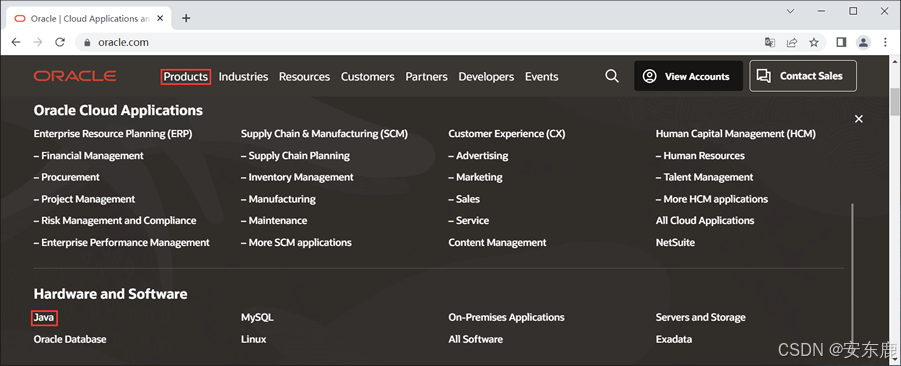Open the translate page icon
Screen dimensions: 901x366
769,42
